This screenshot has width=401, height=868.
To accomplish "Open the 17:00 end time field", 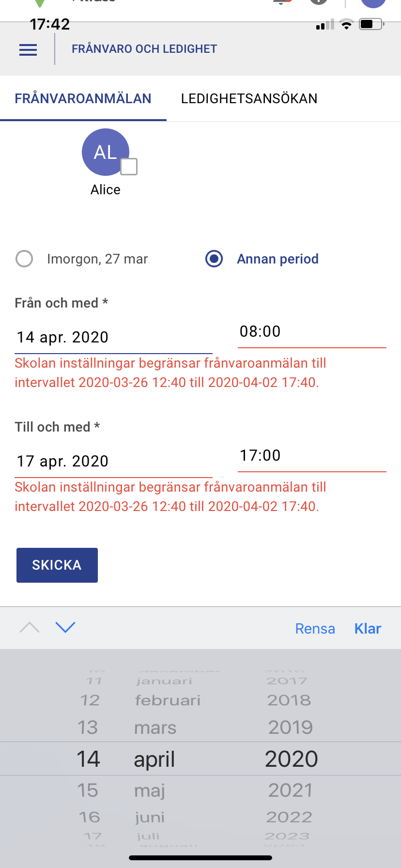I will [311, 456].
